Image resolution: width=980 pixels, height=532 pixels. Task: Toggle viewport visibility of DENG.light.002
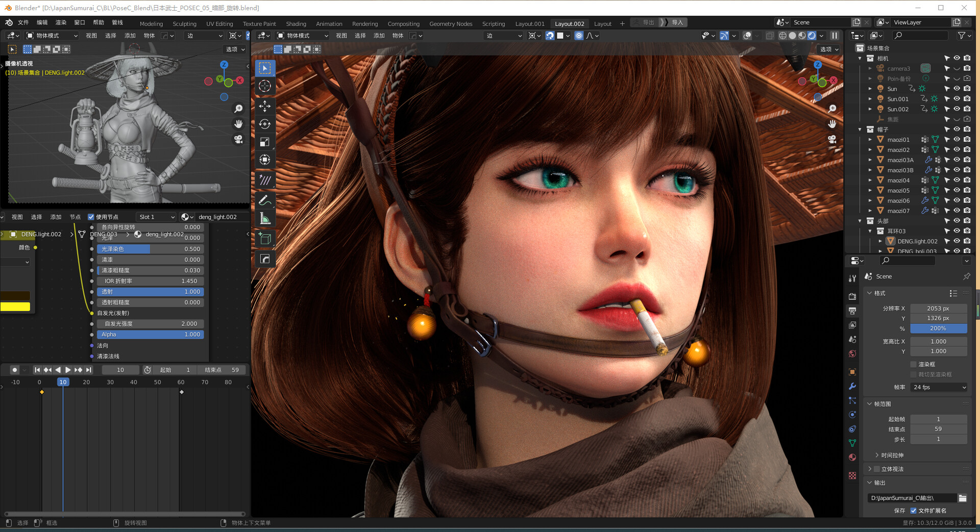pos(957,241)
